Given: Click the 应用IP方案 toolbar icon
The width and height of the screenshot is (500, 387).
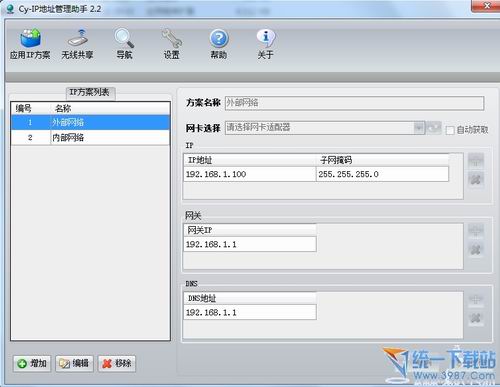Looking at the screenshot, I should (30, 44).
